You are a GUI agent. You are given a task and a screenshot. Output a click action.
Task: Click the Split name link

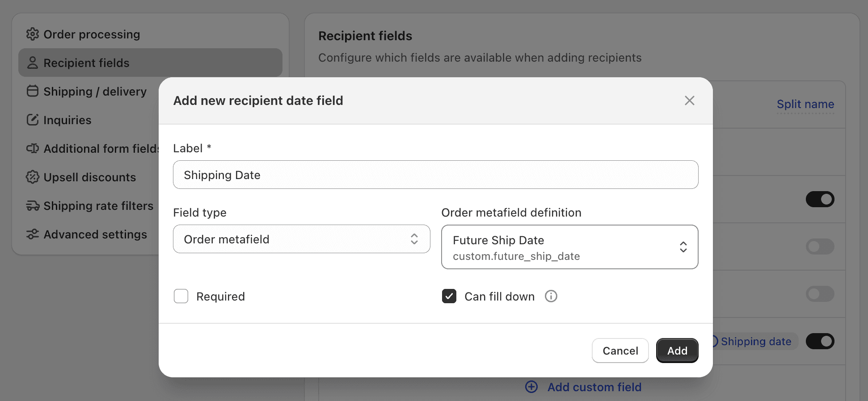(x=805, y=104)
